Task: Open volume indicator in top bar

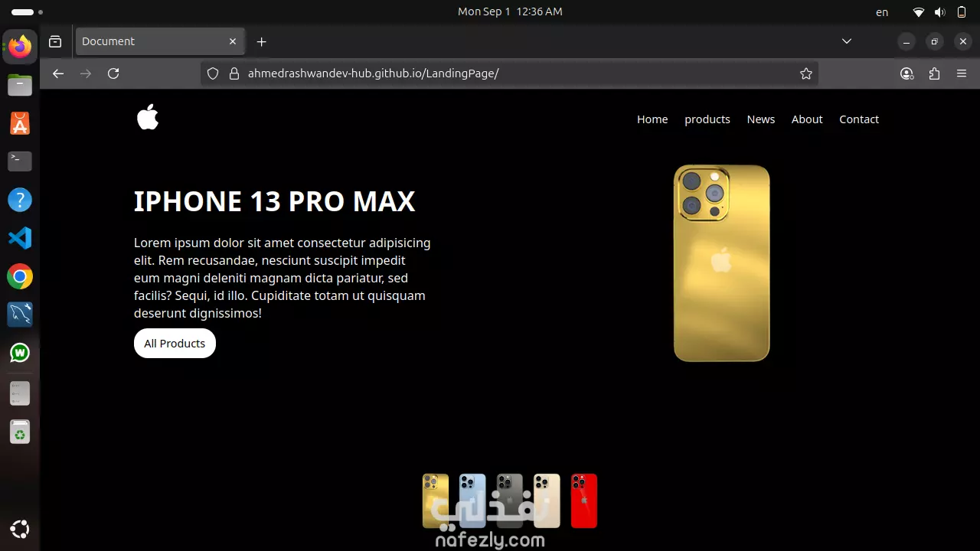Action: [x=940, y=12]
